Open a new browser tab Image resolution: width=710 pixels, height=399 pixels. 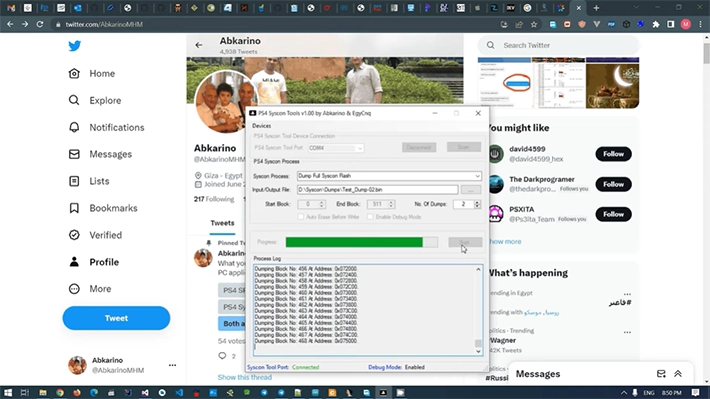(596, 8)
